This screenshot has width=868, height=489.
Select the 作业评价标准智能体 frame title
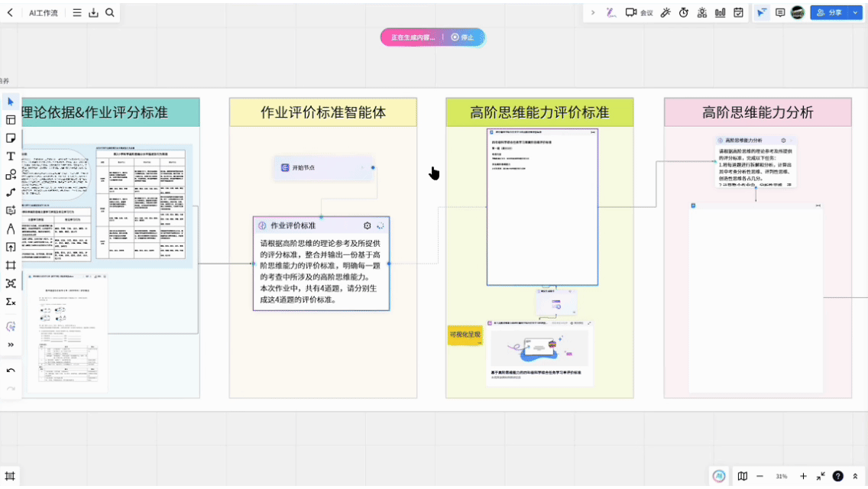(323, 112)
